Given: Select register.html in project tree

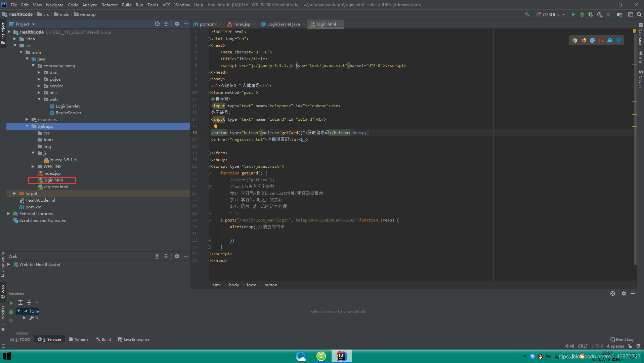Looking at the screenshot, I should (56, 187).
